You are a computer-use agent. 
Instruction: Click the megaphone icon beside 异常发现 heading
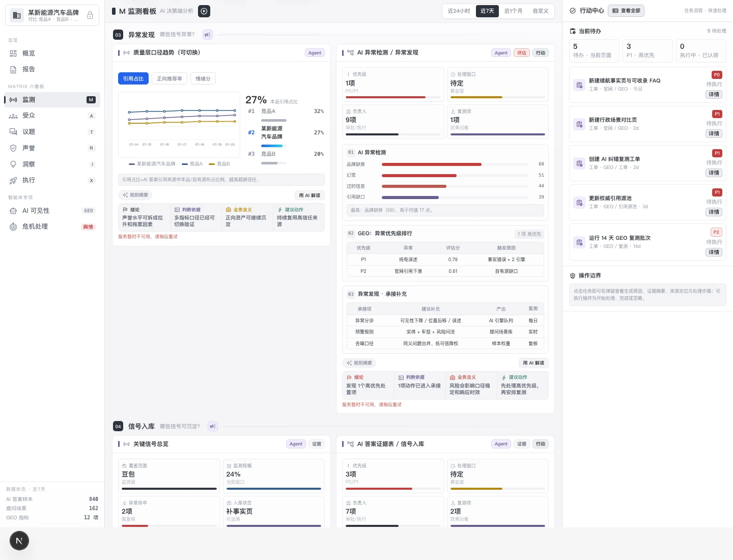(207, 35)
